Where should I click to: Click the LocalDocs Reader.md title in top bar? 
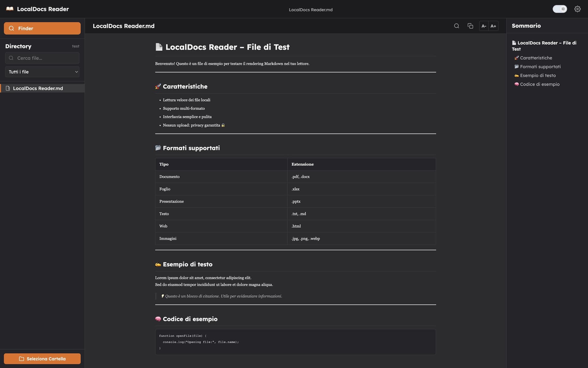tap(311, 10)
